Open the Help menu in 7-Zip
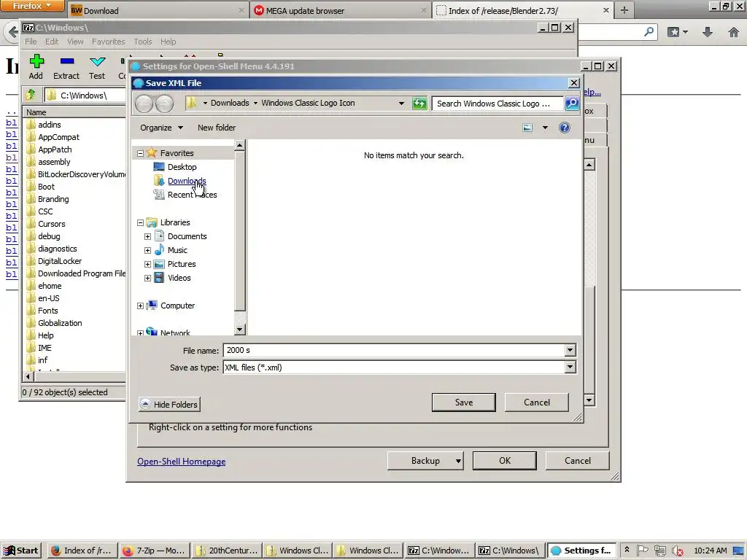 168,42
